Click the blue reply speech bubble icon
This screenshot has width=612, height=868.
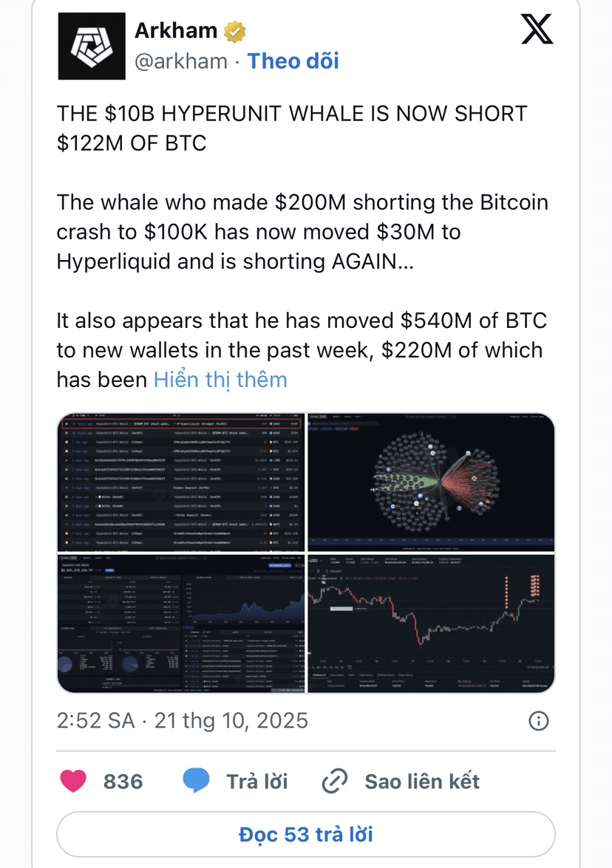coord(196,781)
